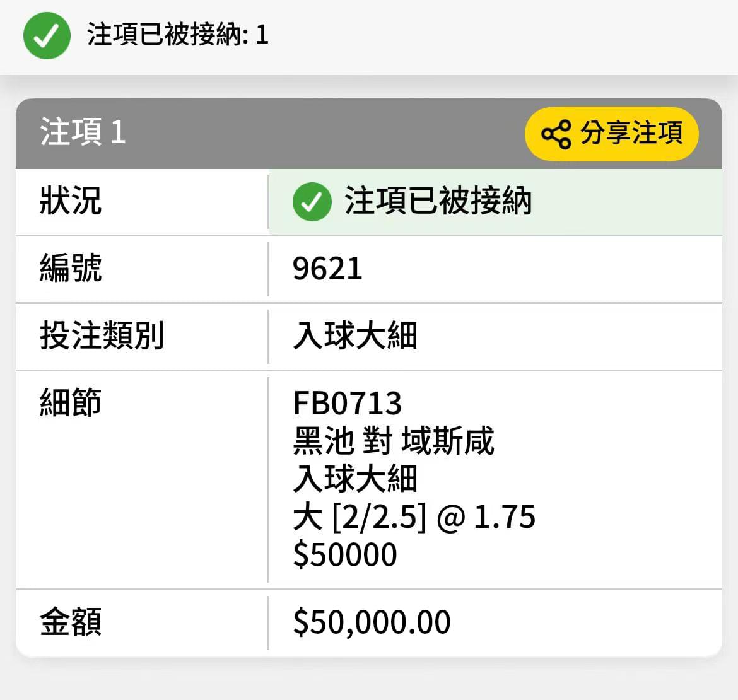Tap the 金額 amount label

point(71,621)
